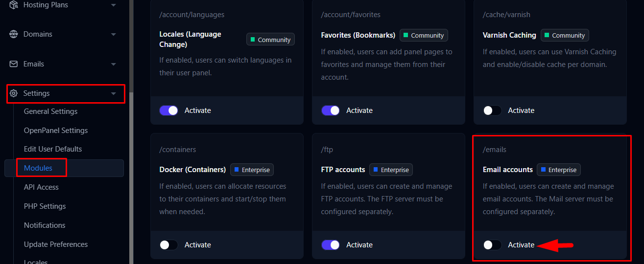
Task: Disable the FTP accounts module toggle
Action: coord(331,245)
